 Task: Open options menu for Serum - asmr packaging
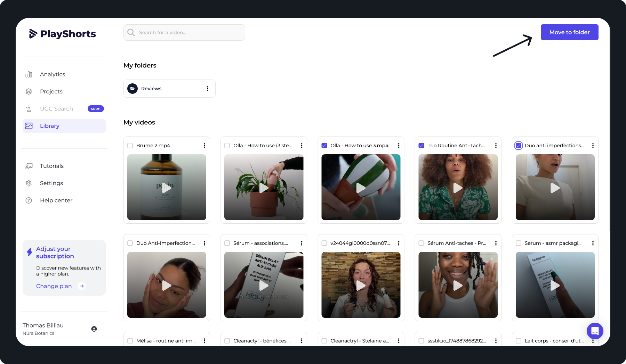pyautogui.click(x=593, y=243)
